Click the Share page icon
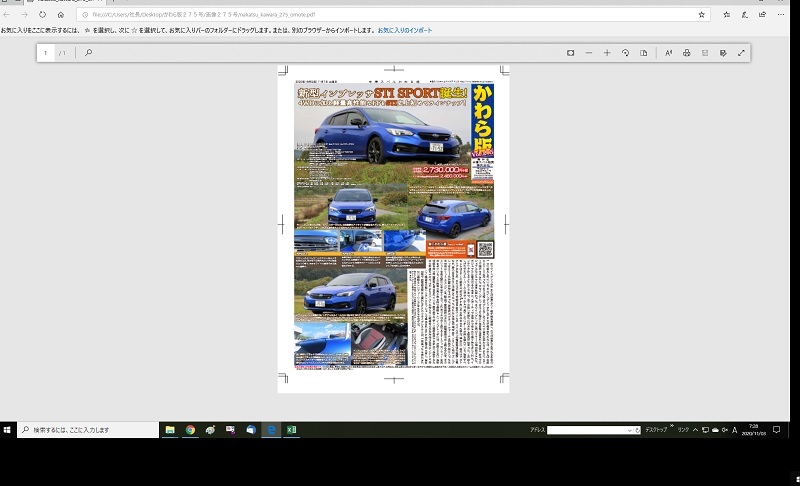The height and width of the screenshot is (486, 800). tap(762, 15)
